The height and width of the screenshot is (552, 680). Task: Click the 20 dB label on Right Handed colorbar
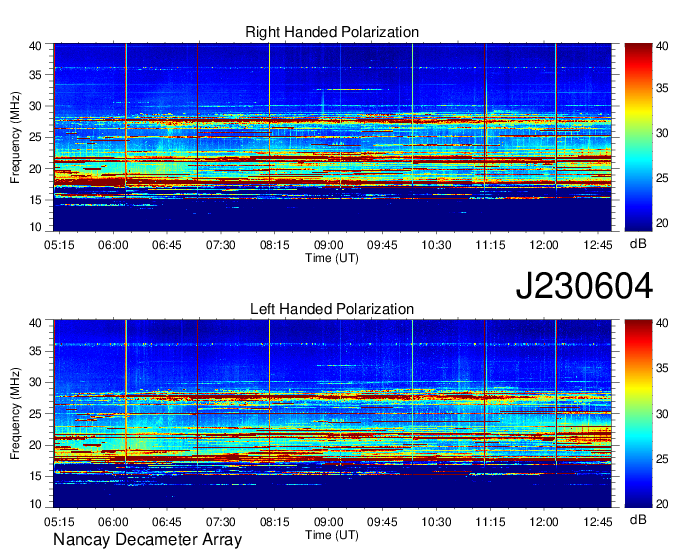[662, 223]
